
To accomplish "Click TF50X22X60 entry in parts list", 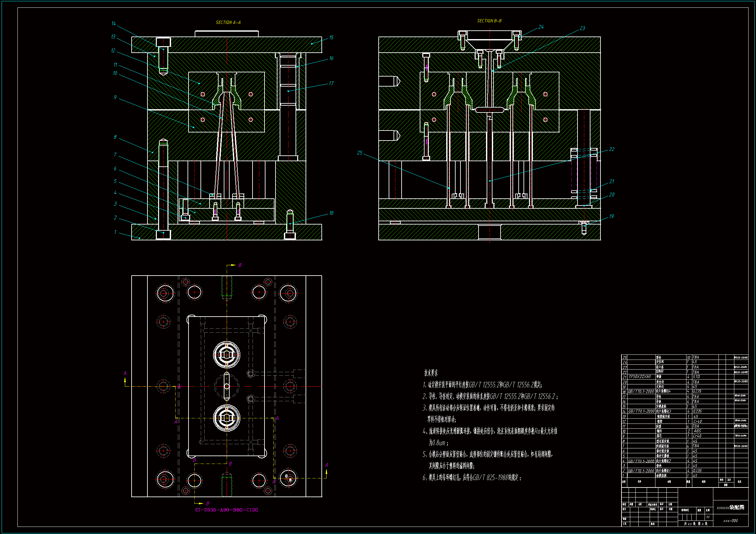I will pos(640,377).
